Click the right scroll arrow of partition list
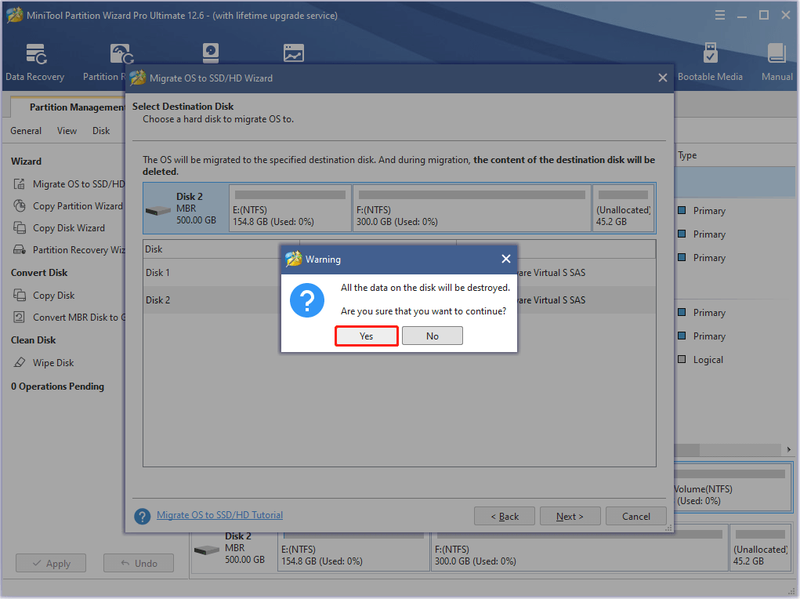 pyautogui.click(x=788, y=450)
